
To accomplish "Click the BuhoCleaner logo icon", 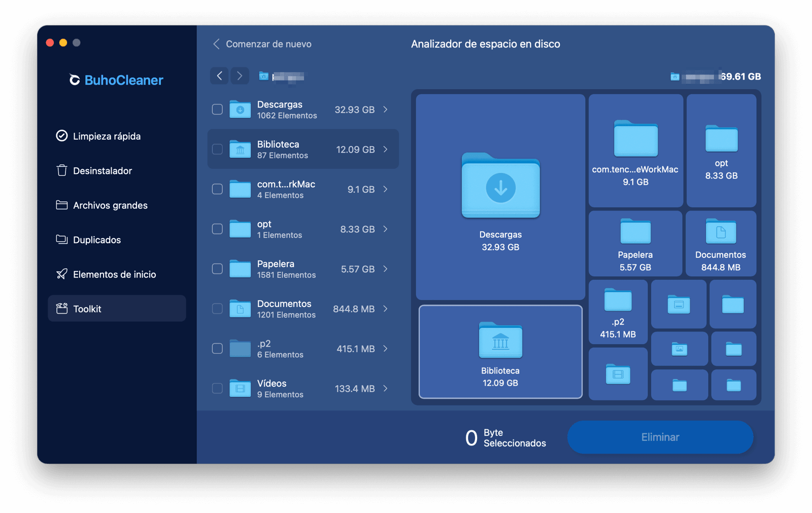I will tap(75, 80).
